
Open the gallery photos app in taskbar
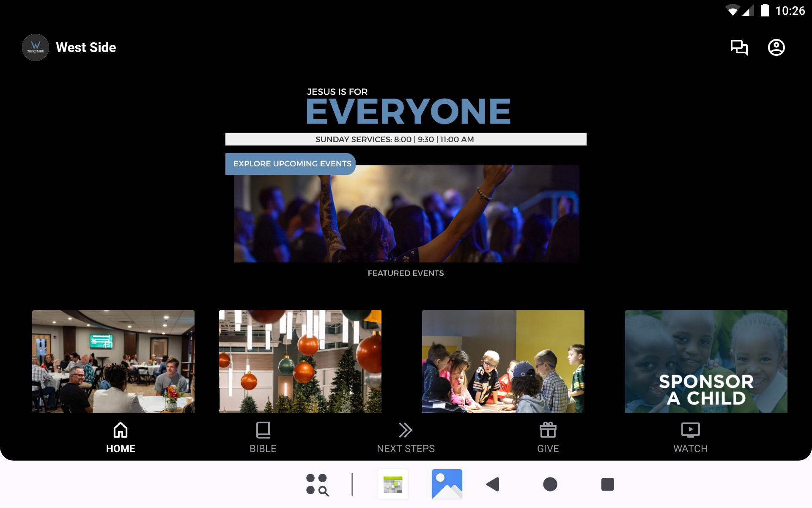pos(447,484)
